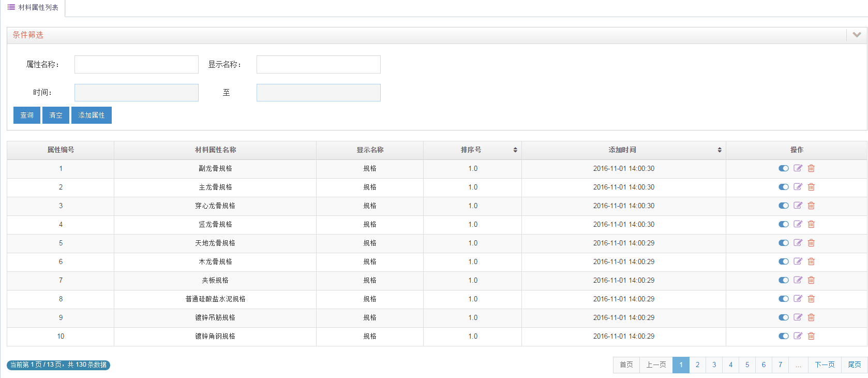Click the list icon beside 材料属性列表
The width and height of the screenshot is (868, 378).
pos(11,7)
